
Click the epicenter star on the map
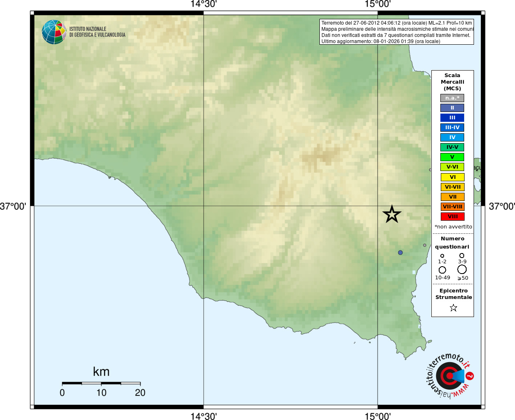tap(392, 214)
